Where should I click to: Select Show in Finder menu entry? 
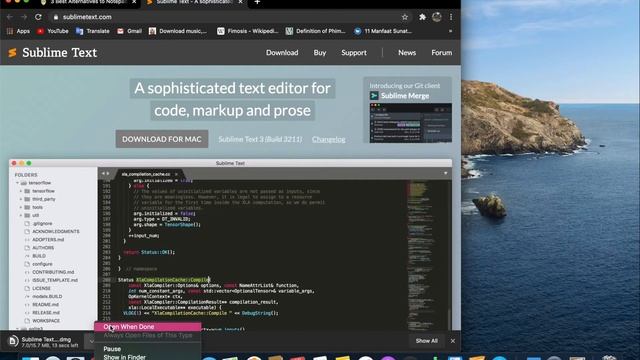coord(147,357)
